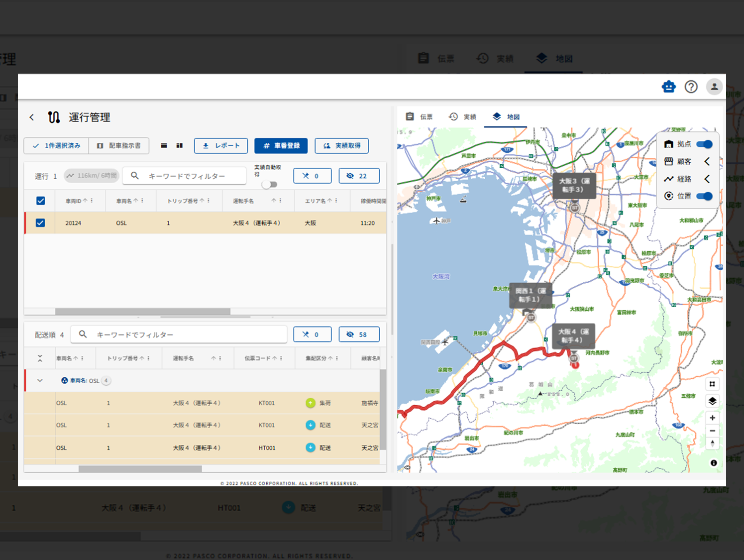The width and height of the screenshot is (744, 560).
Task: Uncheck the checkbox for vehicle 20124 row
Action: 40,223
